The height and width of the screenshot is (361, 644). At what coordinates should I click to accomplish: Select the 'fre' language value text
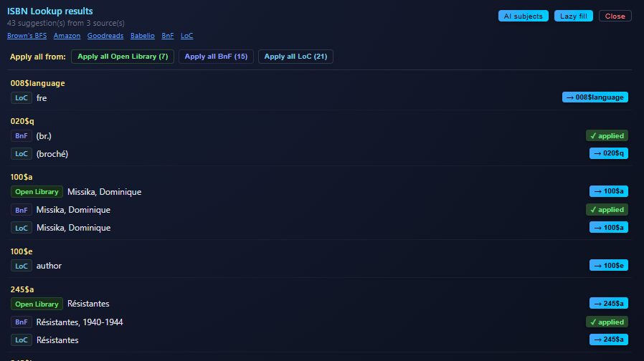coord(42,98)
